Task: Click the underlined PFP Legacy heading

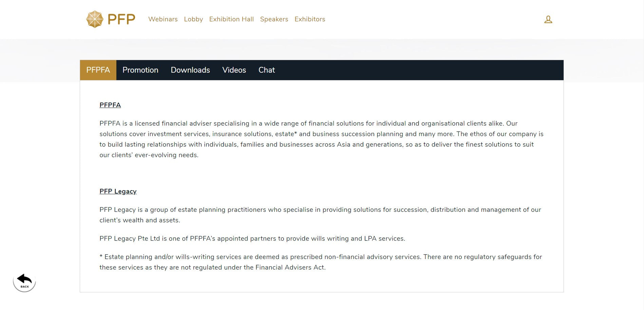Action: [118, 191]
